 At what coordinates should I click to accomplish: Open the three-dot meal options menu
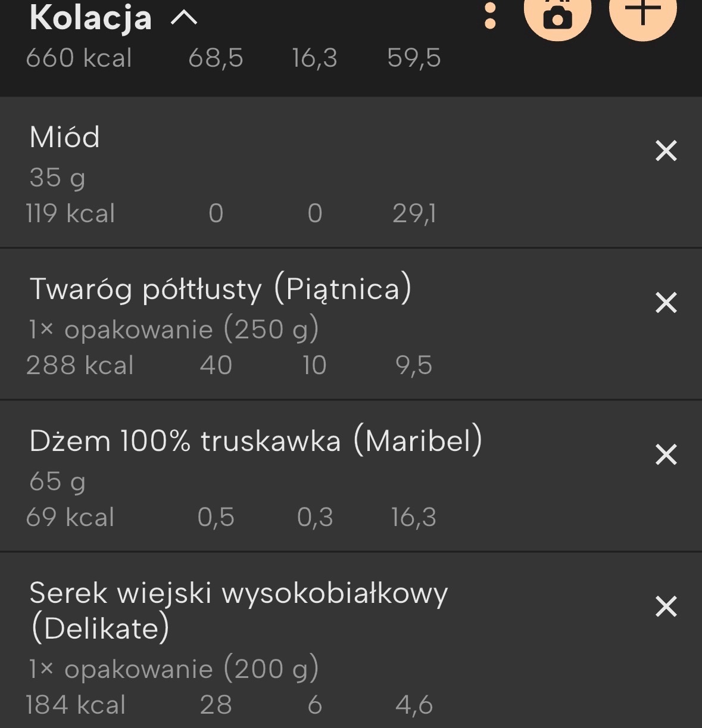(x=490, y=16)
